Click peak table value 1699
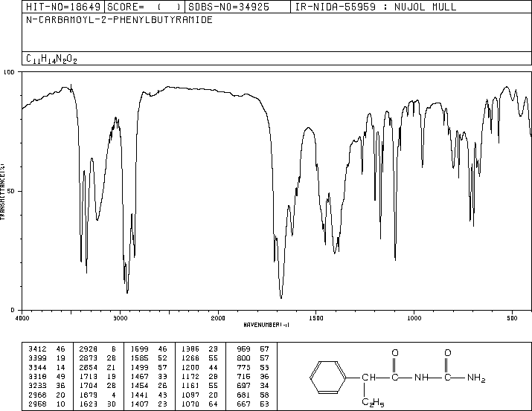 [x=139, y=349]
